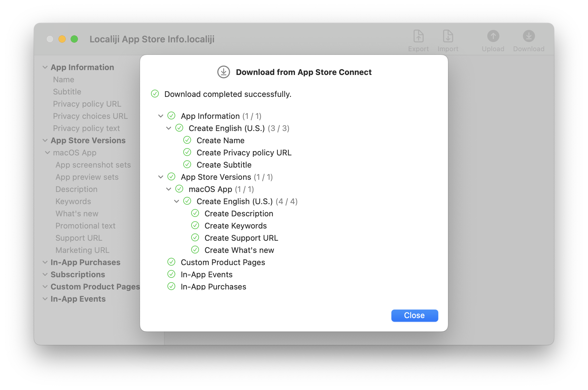The height and width of the screenshot is (390, 588).
Task: Toggle the Subscriptions sidebar chevron
Action: (45, 275)
